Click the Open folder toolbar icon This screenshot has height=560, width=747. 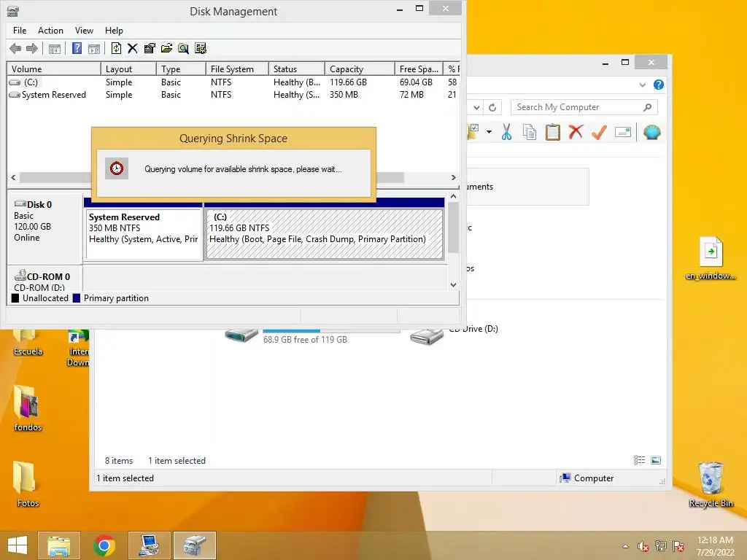pyautogui.click(x=166, y=48)
